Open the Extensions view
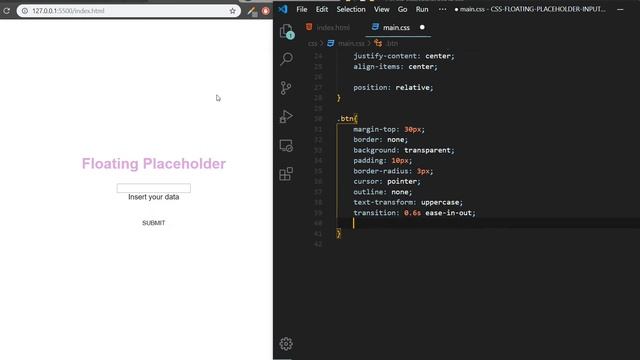Viewport: 640px width, 360px height. (286, 174)
